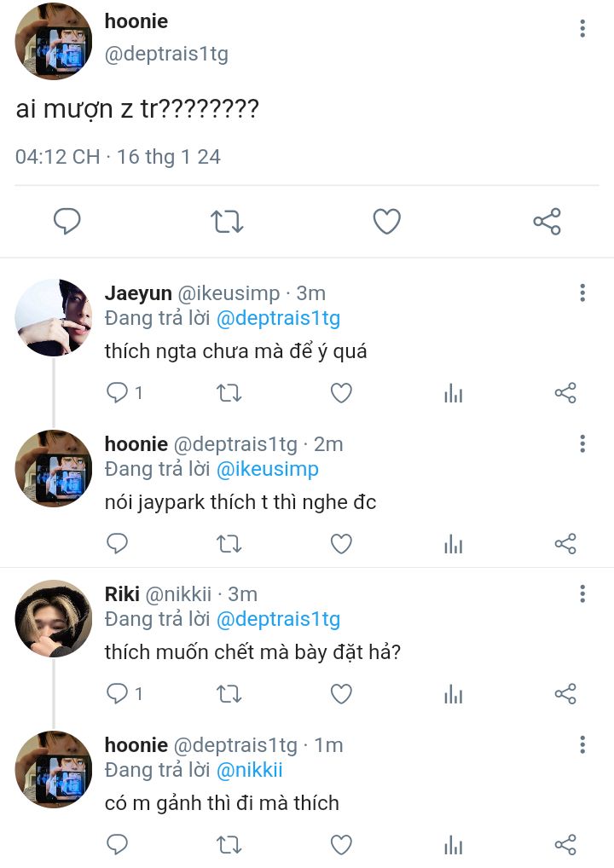Retweet the main tweet by hoonie
The width and height of the screenshot is (614, 868).
pos(227,222)
